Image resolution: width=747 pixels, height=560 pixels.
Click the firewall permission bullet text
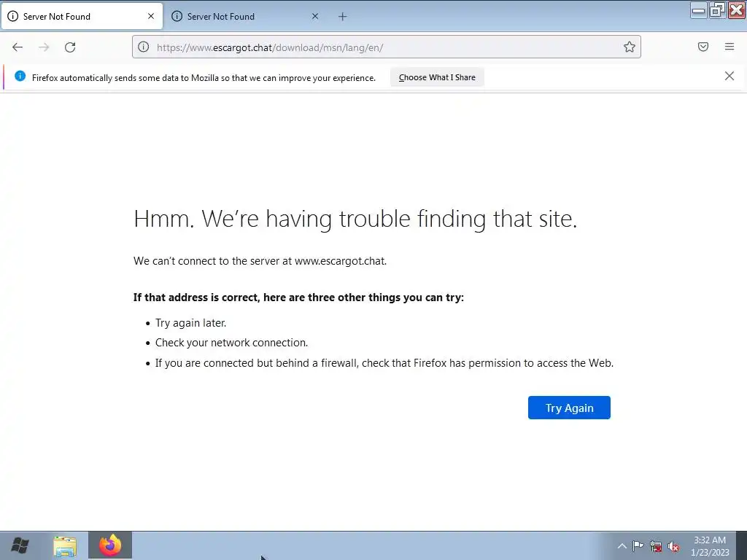click(384, 363)
